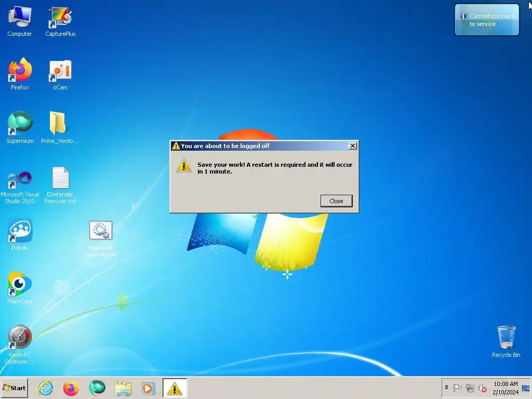Image resolution: width=532 pixels, height=399 pixels.
Task: Select the oCam desktop shortcut
Action: pos(60,75)
